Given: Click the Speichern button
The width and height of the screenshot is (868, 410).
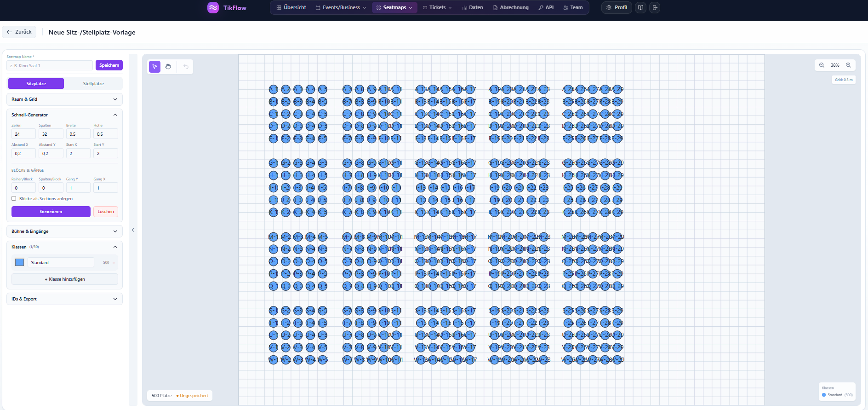Looking at the screenshot, I should click(109, 65).
